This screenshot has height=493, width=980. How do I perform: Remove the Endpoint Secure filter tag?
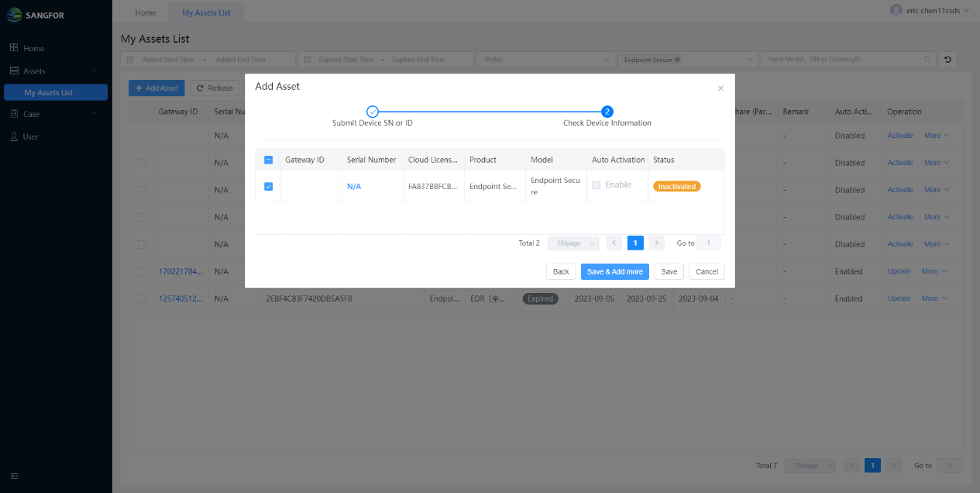pyautogui.click(x=678, y=60)
